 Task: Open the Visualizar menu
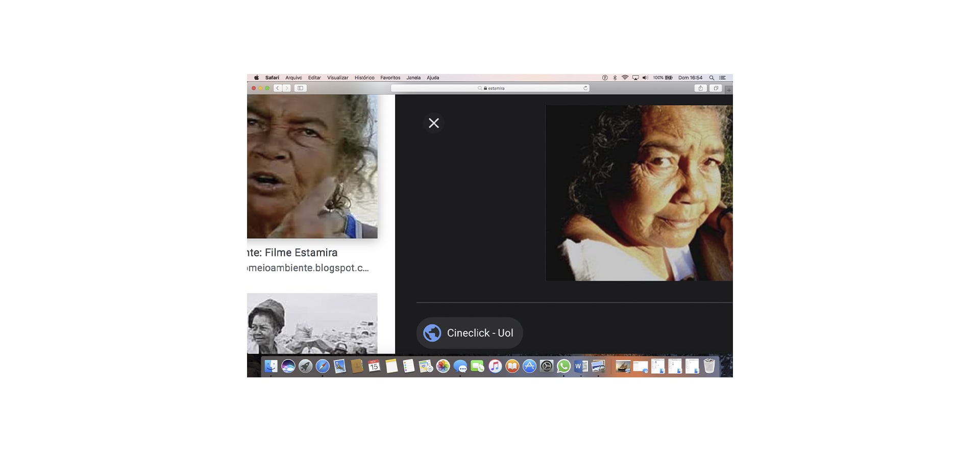337,78
